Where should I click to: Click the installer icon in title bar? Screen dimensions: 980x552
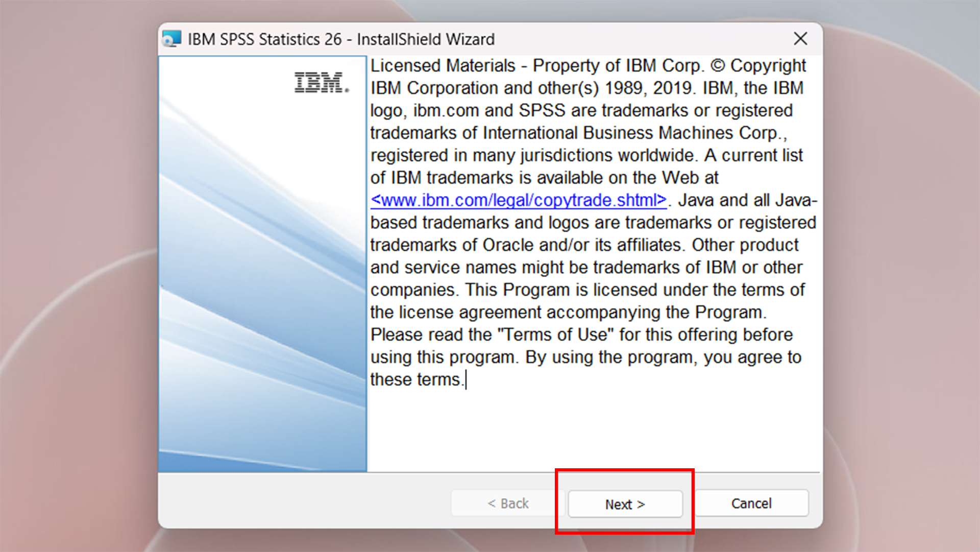[171, 39]
